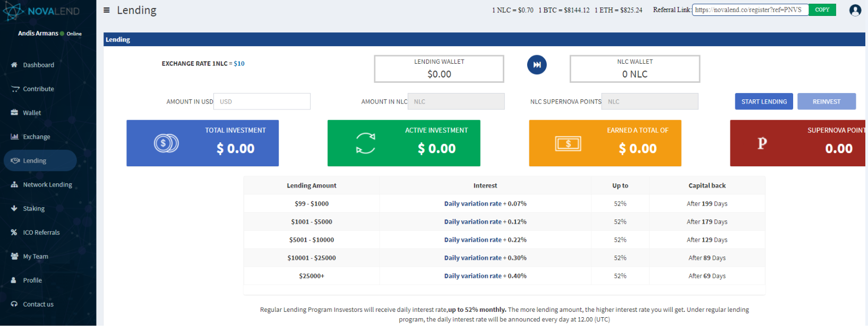Click the START LENDING button
This screenshot has width=868, height=331.
point(764,101)
